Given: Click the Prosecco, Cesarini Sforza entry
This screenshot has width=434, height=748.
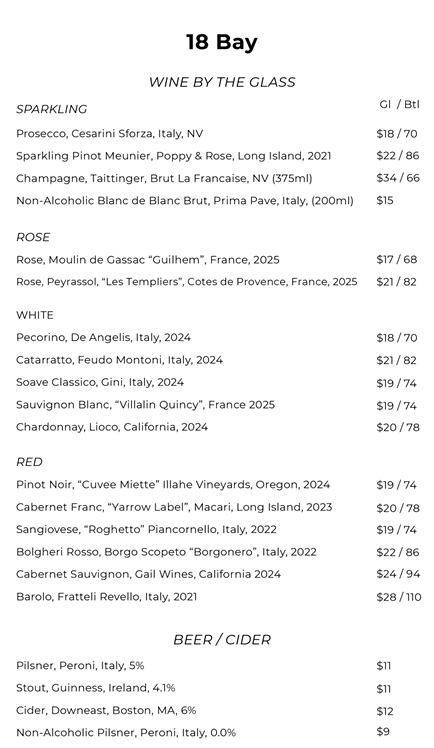Looking at the screenshot, I should click(110, 134).
